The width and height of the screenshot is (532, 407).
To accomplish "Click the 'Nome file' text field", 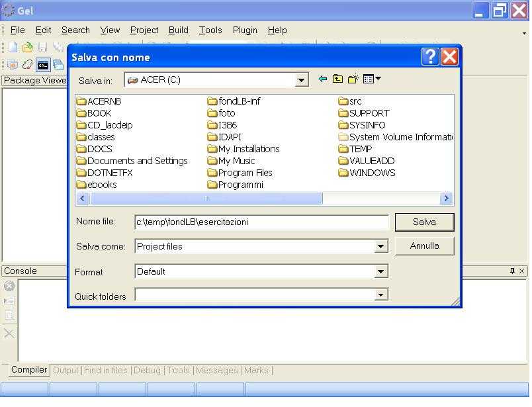I will coord(261,222).
